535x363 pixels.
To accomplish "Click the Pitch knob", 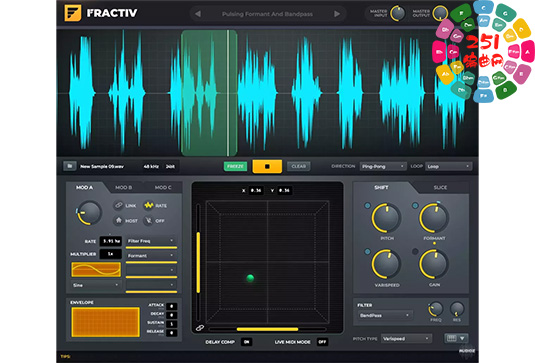I will pos(386,218).
